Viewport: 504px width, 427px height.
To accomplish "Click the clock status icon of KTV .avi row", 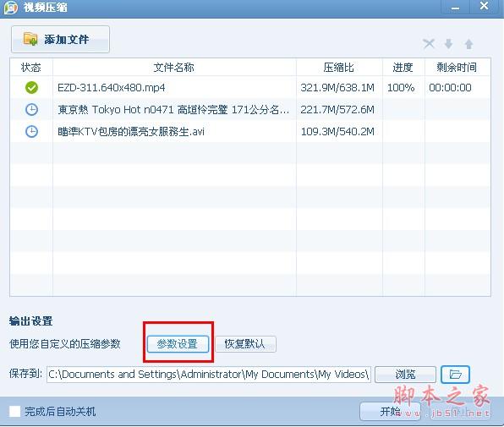I will tap(31, 131).
